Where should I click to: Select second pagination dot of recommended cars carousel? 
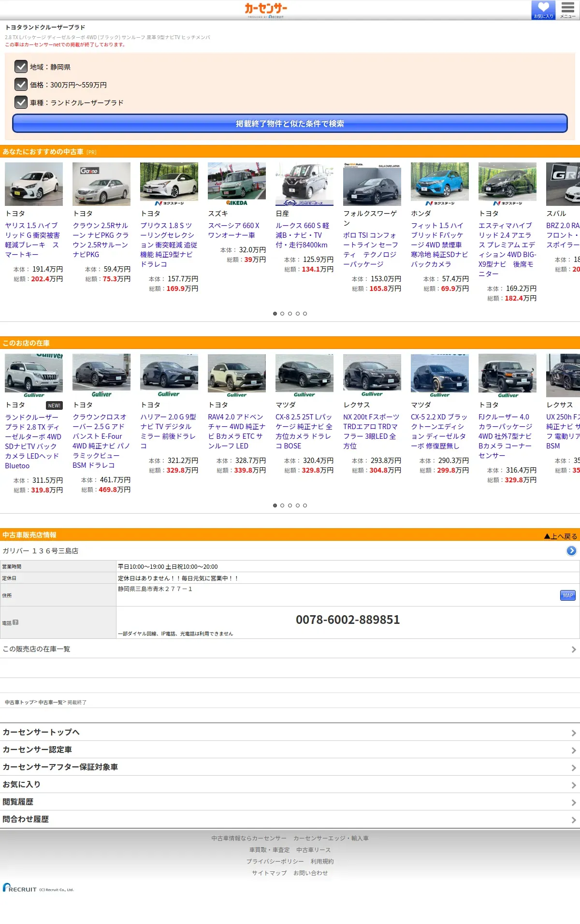282,314
